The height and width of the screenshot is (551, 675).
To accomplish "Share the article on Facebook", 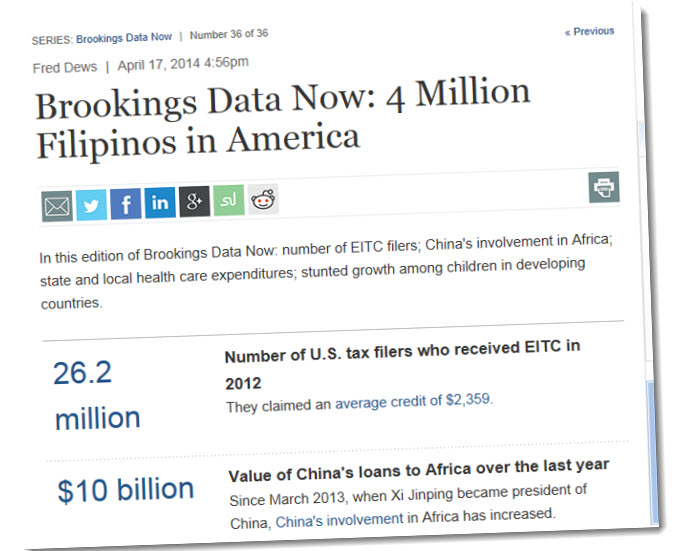I will point(125,204).
